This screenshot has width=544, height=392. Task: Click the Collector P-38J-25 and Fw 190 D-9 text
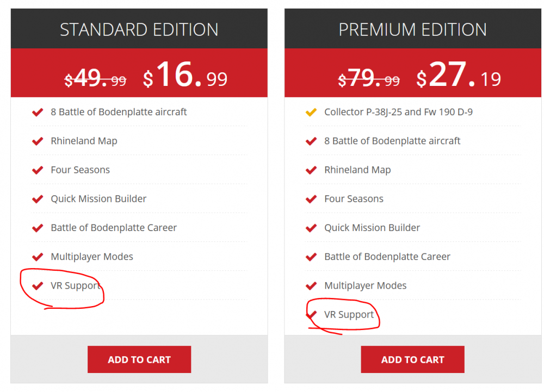coord(398,112)
